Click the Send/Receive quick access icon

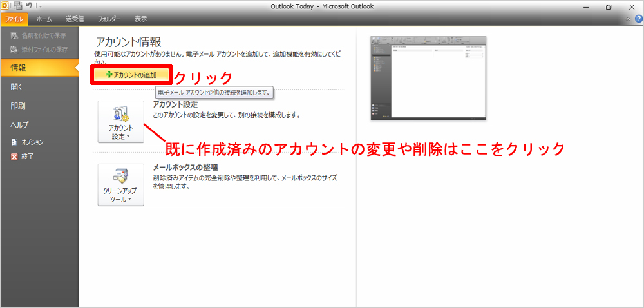17,6
